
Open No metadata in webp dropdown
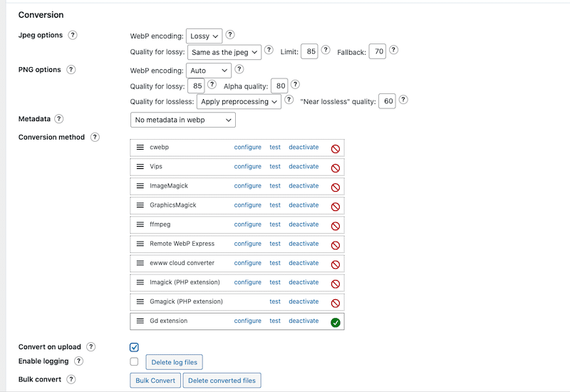(x=183, y=120)
